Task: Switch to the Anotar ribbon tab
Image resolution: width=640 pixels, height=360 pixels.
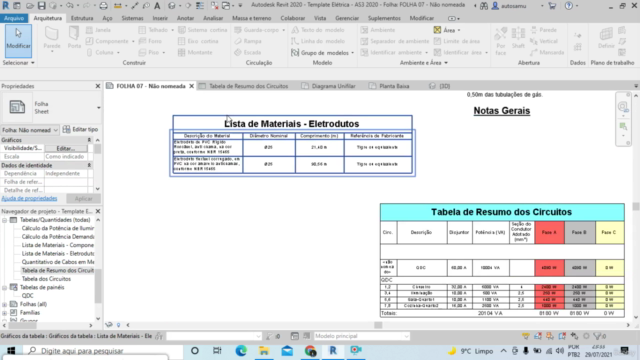Action: [185, 18]
